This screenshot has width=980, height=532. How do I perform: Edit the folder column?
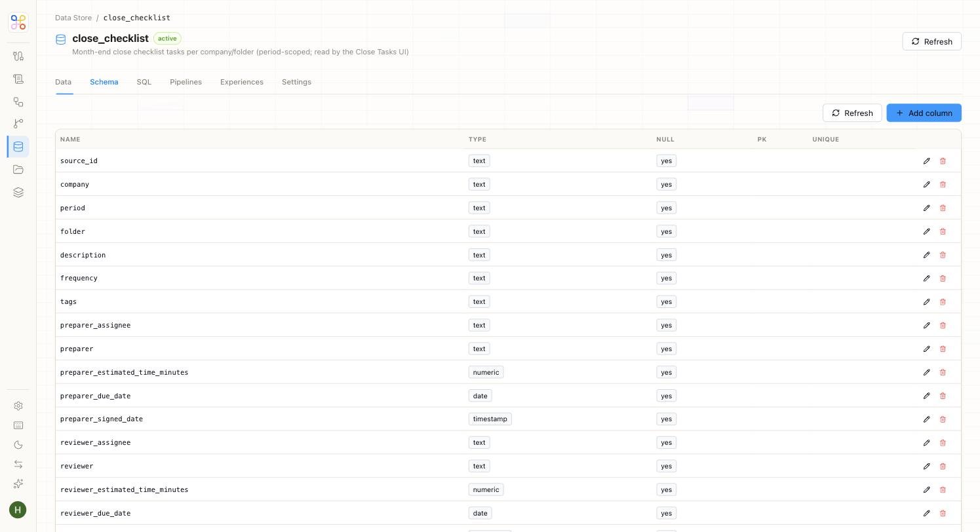click(926, 232)
